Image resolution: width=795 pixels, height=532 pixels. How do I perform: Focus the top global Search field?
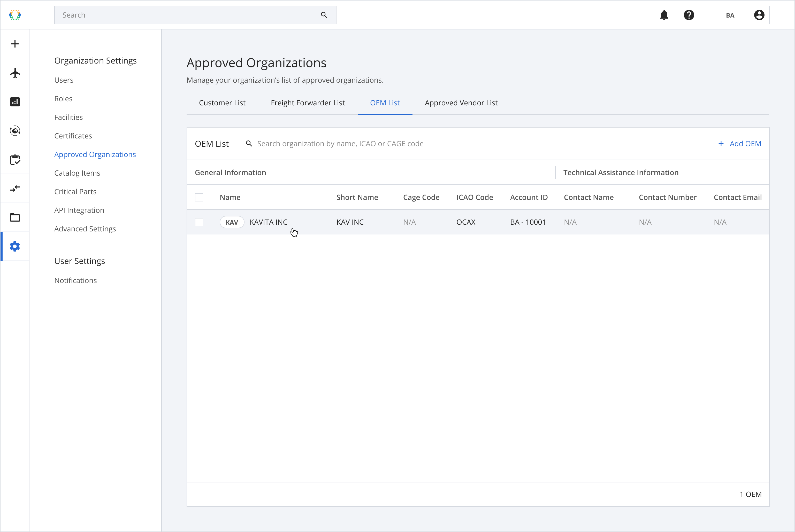[195, 15]
